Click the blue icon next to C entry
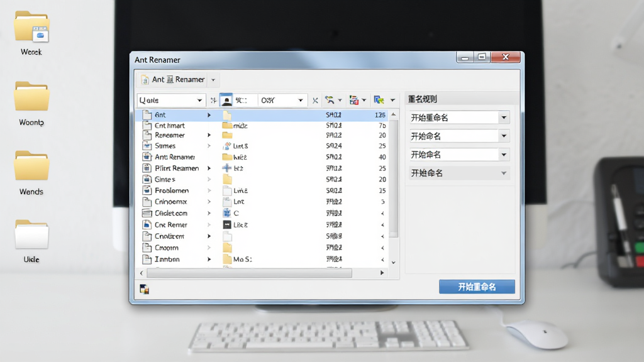644x362 pixels. (226, 213)
